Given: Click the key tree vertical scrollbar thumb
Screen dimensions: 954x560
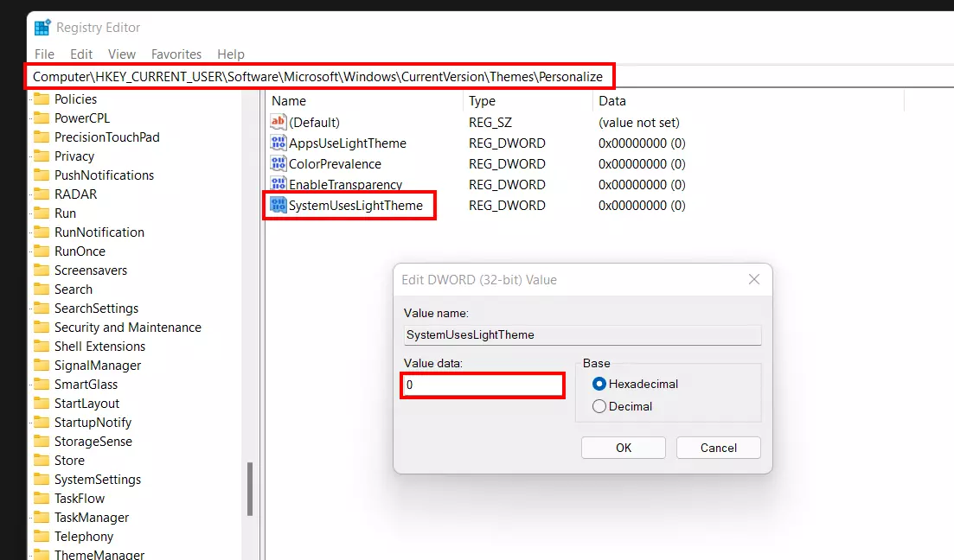Looking at the screenshot, I should click(249, 489).
